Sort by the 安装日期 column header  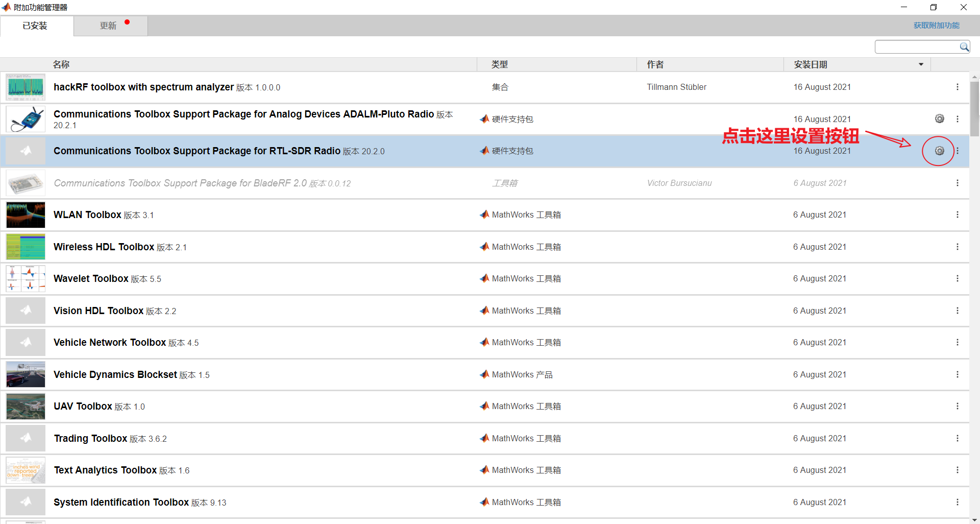[811, 64]
